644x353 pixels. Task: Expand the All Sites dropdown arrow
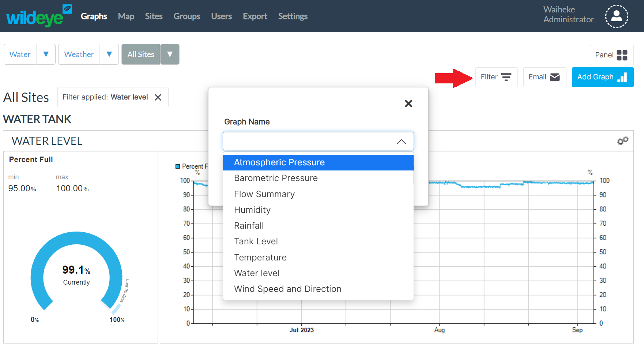[x=170, y=55]
